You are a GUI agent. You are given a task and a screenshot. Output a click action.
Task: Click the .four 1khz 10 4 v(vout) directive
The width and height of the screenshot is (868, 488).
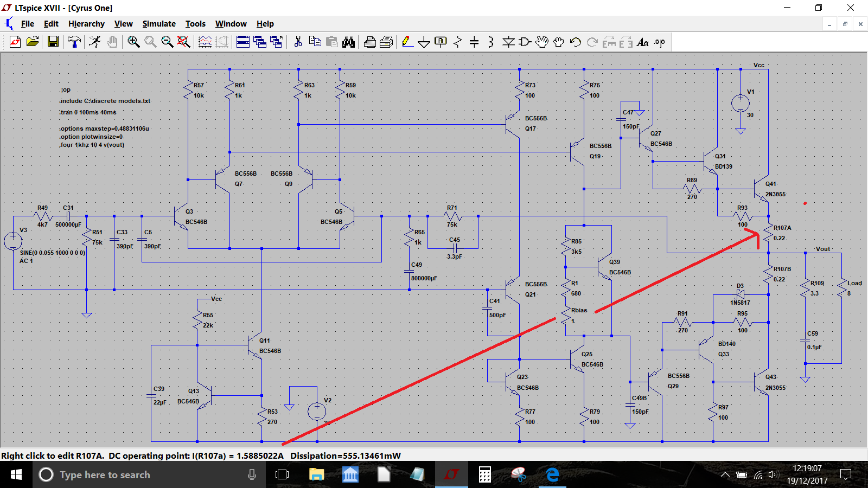click(92, 145)
